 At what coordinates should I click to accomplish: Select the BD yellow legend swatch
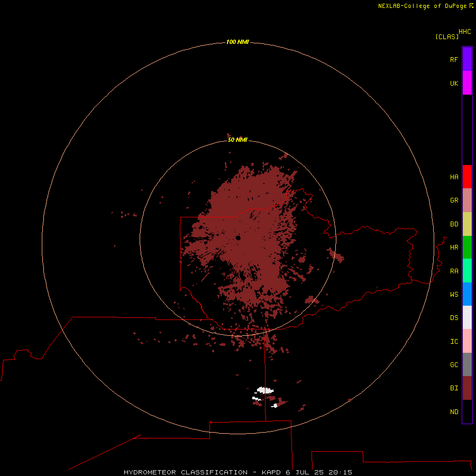(467, 224)
